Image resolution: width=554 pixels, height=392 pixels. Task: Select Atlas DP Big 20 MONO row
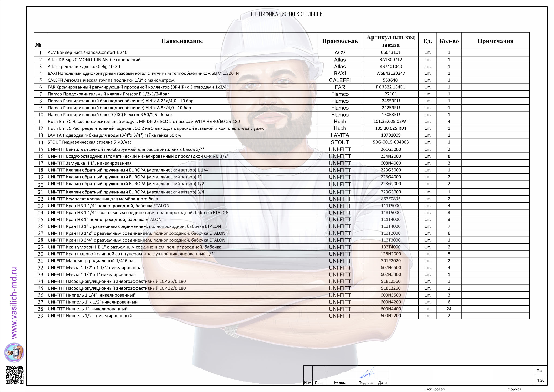click(x=282, y=60)
